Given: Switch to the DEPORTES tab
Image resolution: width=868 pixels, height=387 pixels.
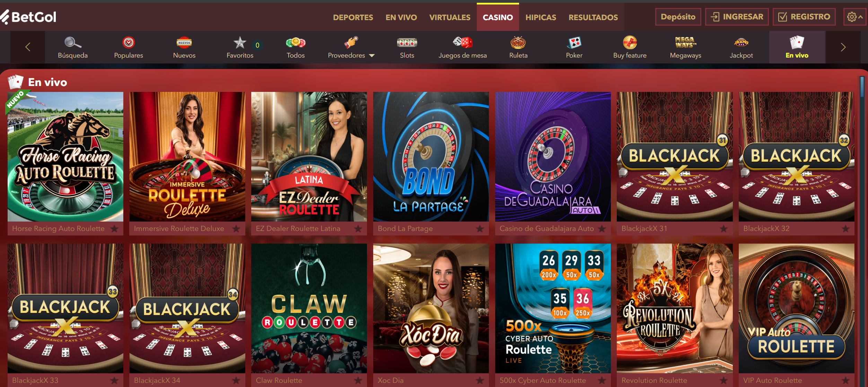Looking at the screenshot, I should [x=353, y=17].
